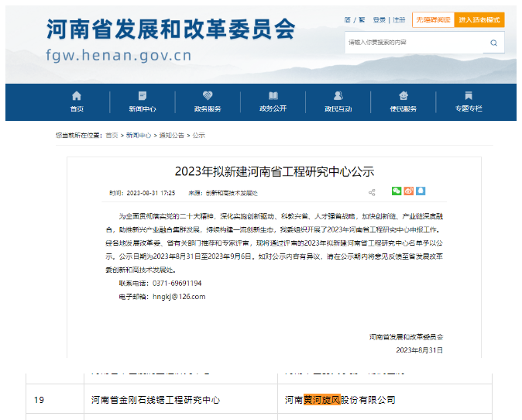The width and height of the screenshot is (522, 420).
Task: Switch to simplified Chinese via 简 link
Action: pos(348,20)
